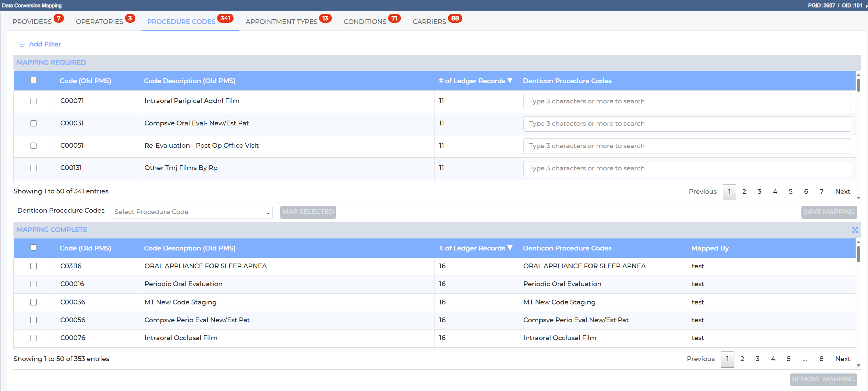Image resolution: width=868 pixels, height=391 pixels.
Task: Sort by Mapped By column header
Action: 710,248
